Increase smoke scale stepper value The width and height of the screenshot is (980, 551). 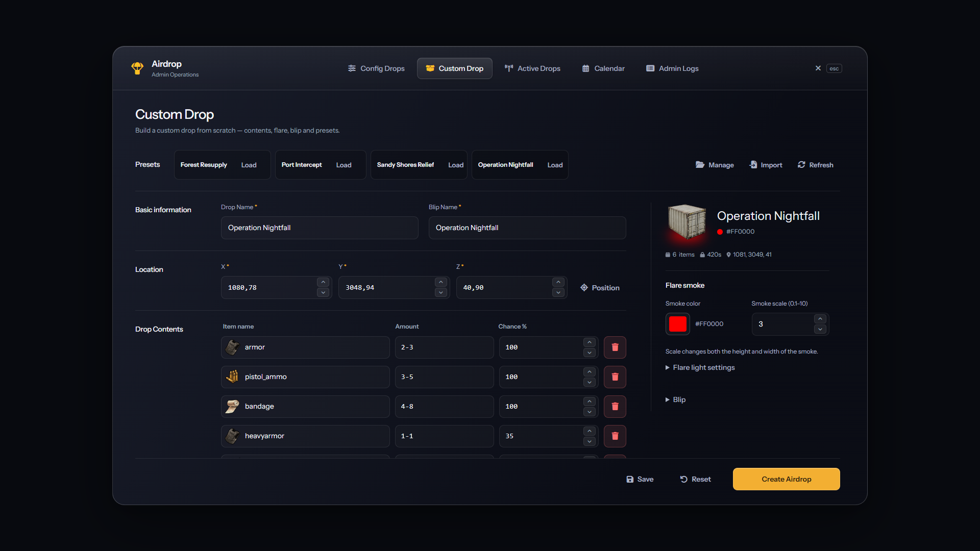tap(820, 319)
